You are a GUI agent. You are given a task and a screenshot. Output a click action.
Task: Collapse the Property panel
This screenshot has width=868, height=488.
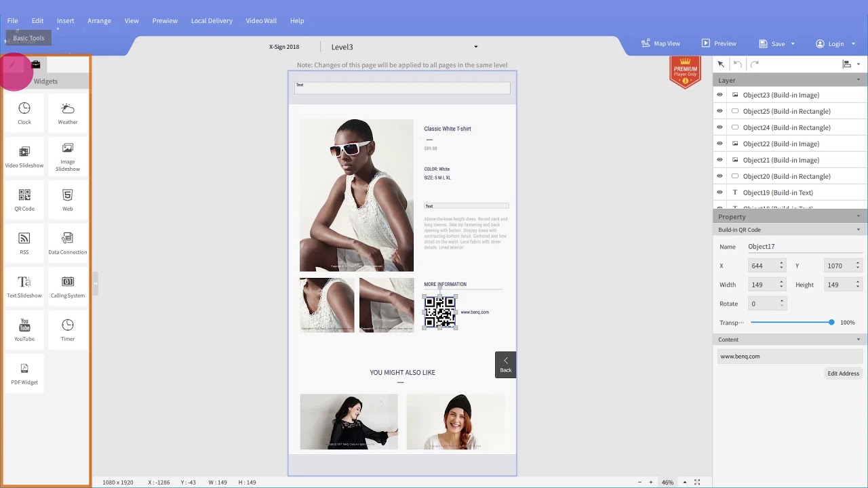click(859, 217)
